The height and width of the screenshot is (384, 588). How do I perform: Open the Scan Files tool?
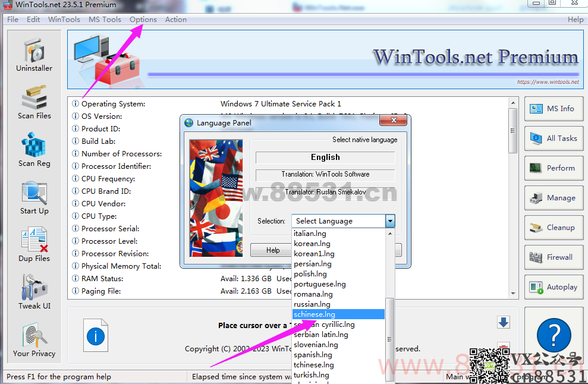pos(34,102)
